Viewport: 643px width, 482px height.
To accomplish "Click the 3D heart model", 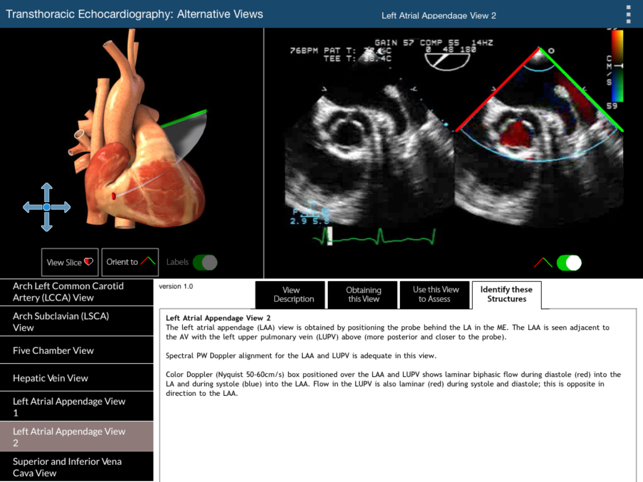I will click(x=150, y=150).
